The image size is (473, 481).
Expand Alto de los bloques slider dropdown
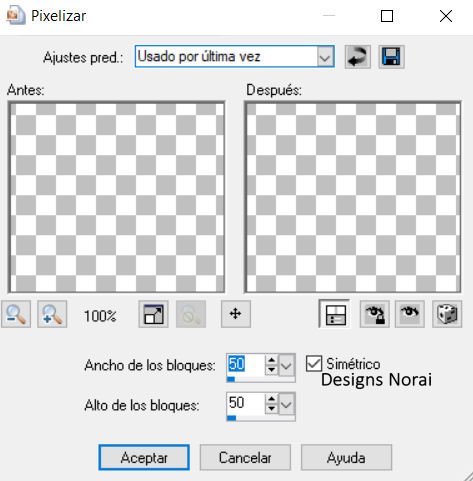(x=286, y=404)
